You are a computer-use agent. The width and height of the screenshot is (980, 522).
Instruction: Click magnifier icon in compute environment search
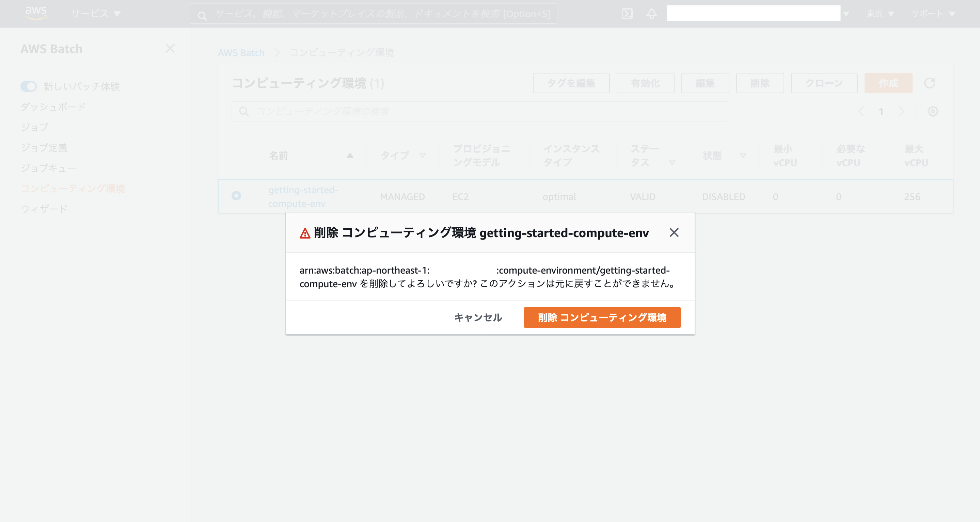[243, 111]
